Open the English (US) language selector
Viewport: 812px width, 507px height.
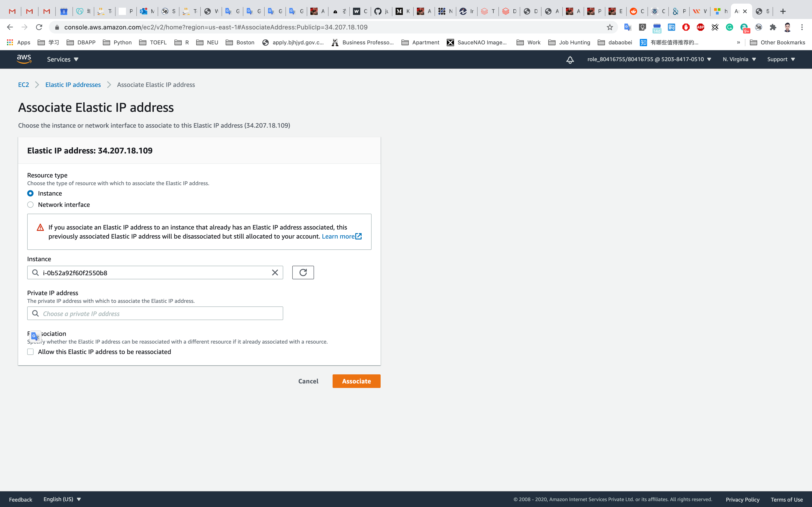coord(62,499)
